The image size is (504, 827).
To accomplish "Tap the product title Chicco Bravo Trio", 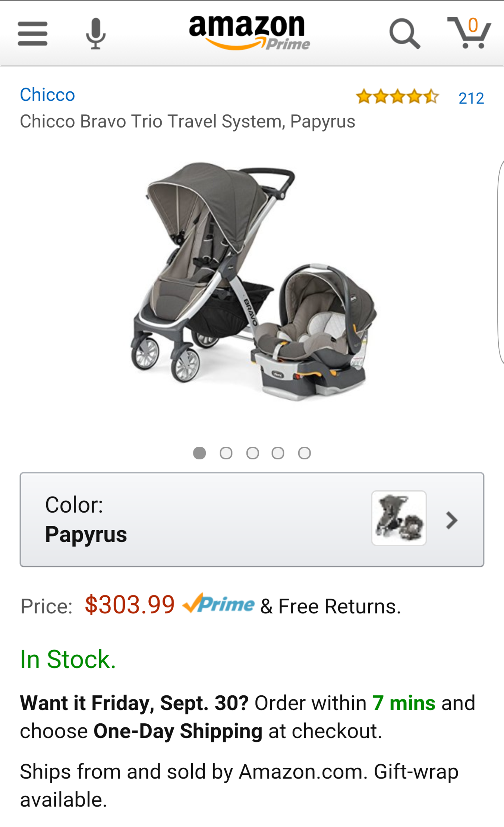I will [x=188, y=122].
